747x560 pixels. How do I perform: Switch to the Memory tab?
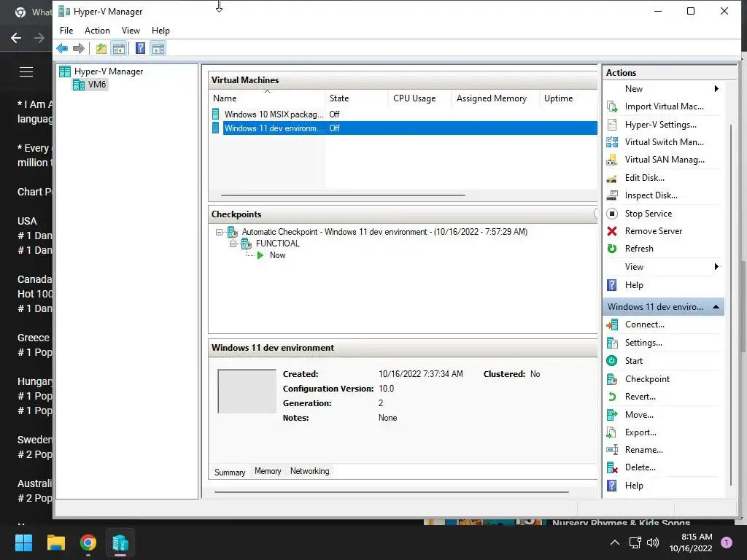tap(268, 471)
